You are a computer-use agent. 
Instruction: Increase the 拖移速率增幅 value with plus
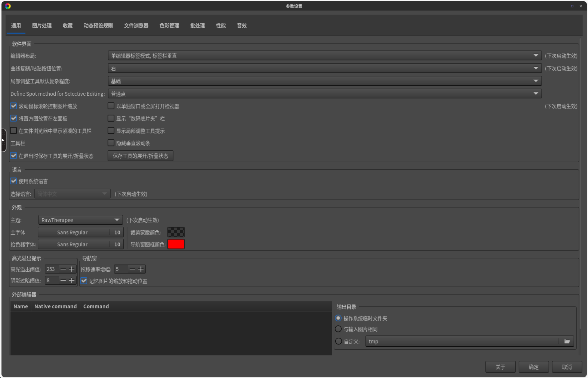[141, 269]
